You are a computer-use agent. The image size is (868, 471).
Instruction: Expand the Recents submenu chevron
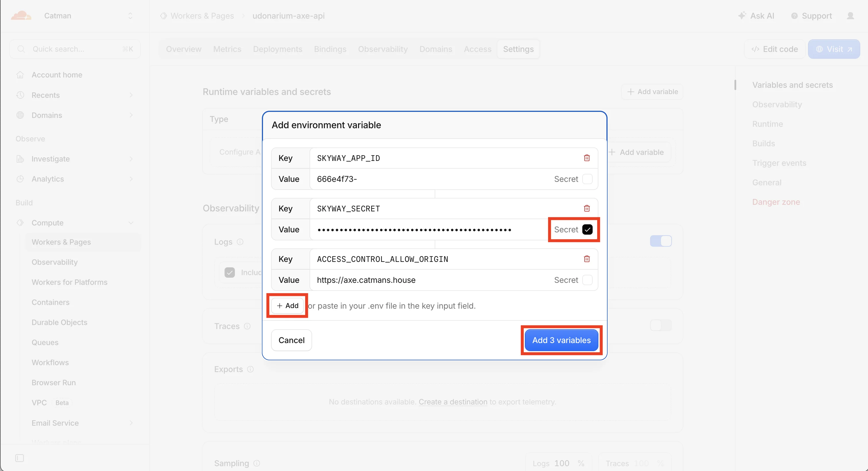(131, 95)
